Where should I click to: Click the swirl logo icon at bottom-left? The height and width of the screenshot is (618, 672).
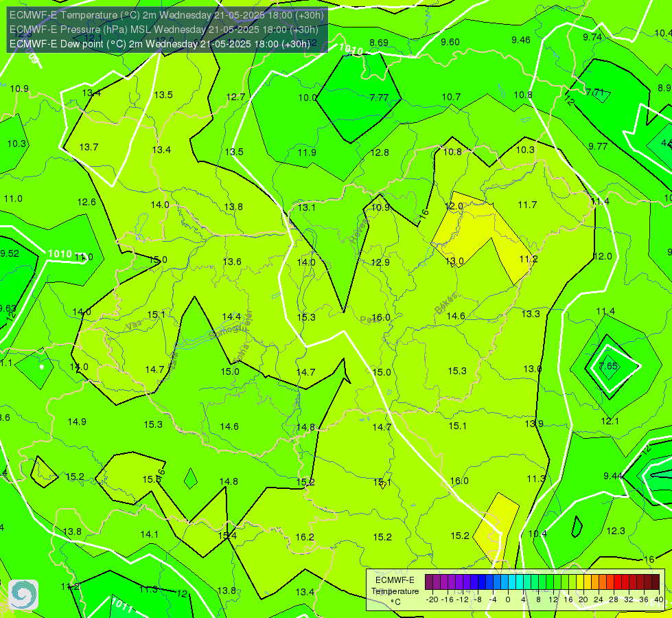(23, 595)
